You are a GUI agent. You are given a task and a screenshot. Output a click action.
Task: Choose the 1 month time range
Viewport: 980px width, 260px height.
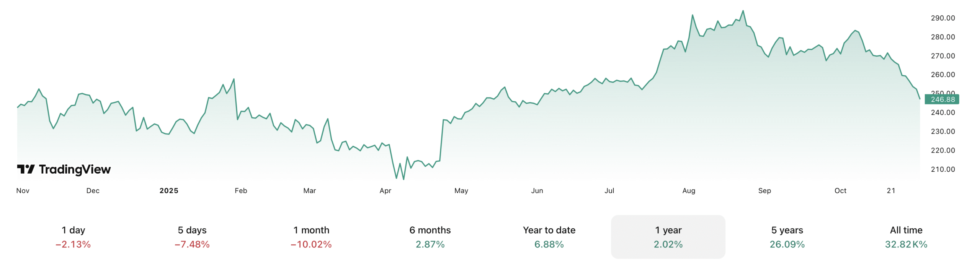tap(311, 237)
